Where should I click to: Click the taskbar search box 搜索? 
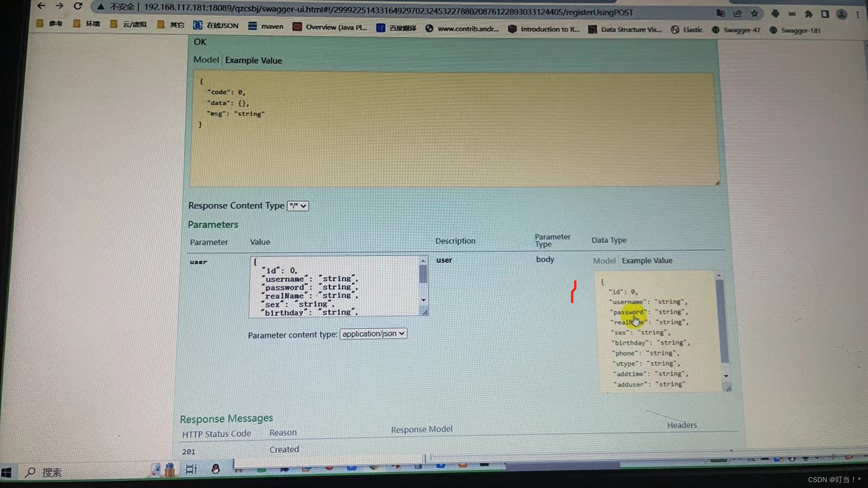click(44, 473)
